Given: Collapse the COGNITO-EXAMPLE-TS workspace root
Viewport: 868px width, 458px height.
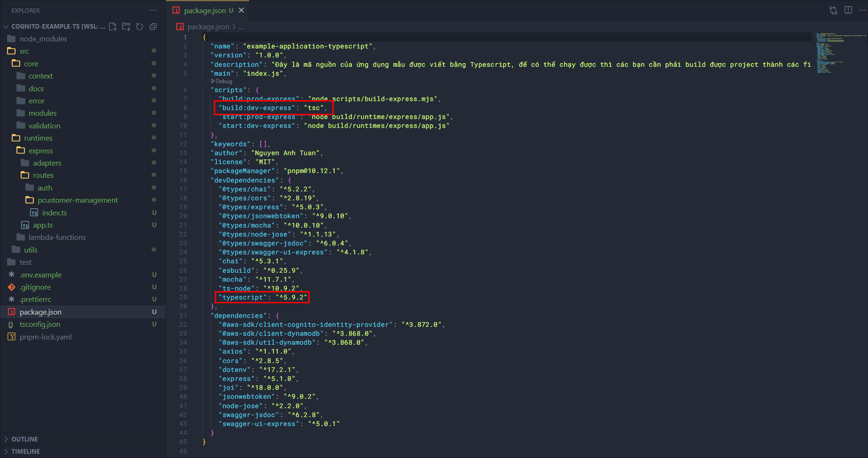Looking at the screenshot, I should [x=6, y=26].
